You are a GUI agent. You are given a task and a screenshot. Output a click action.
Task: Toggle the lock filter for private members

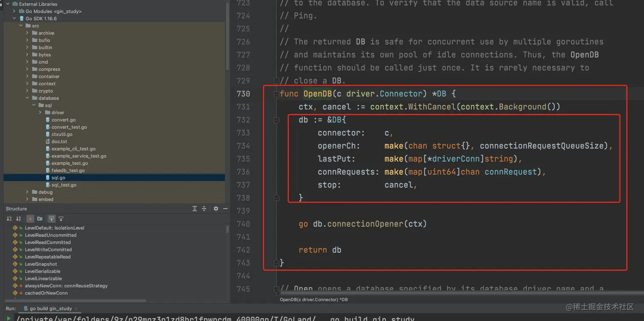(x=30, y=219)
